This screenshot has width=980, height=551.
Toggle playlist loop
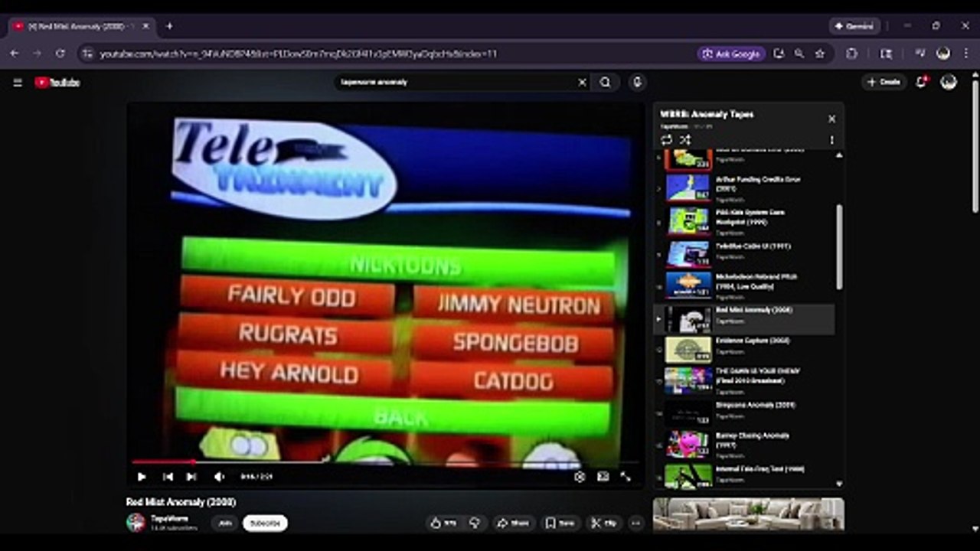click(x=666, y=140)
